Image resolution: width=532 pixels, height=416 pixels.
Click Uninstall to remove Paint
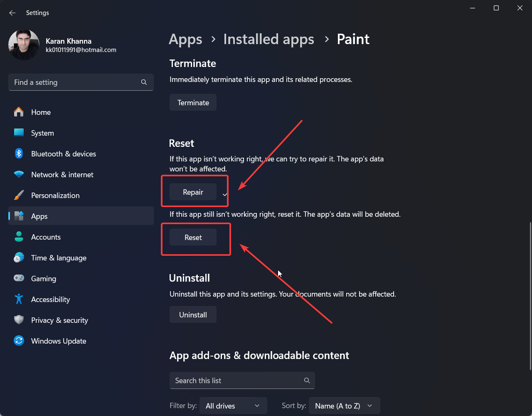pyautogui.click(x=193, y=314)
